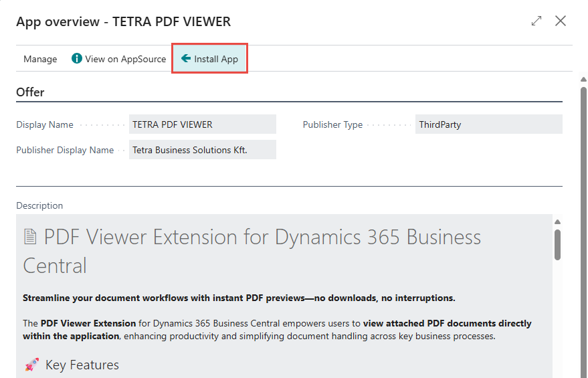Click the outer page scrollbar thumb

click(583, 233)
